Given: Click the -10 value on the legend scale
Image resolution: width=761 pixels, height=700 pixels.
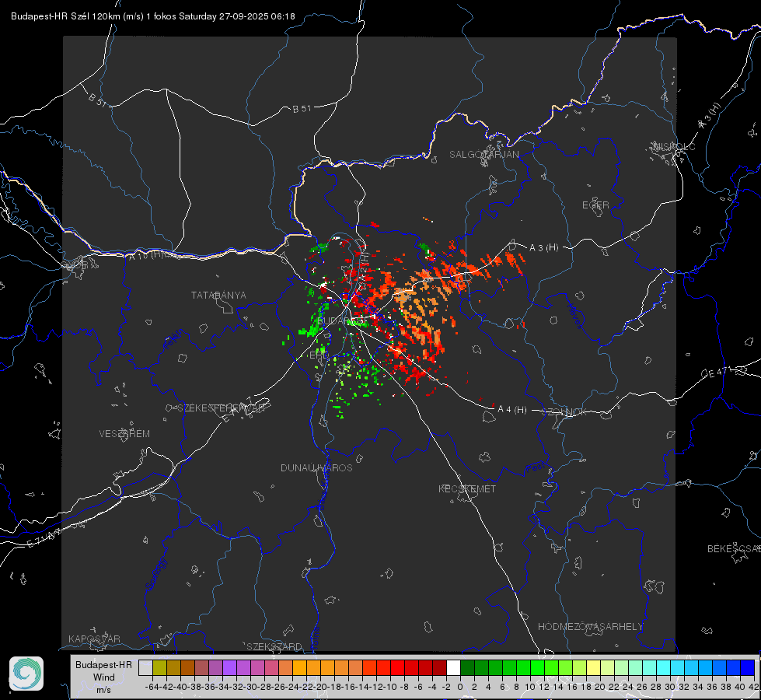Looking at the screenshot, I should point(390,687).
